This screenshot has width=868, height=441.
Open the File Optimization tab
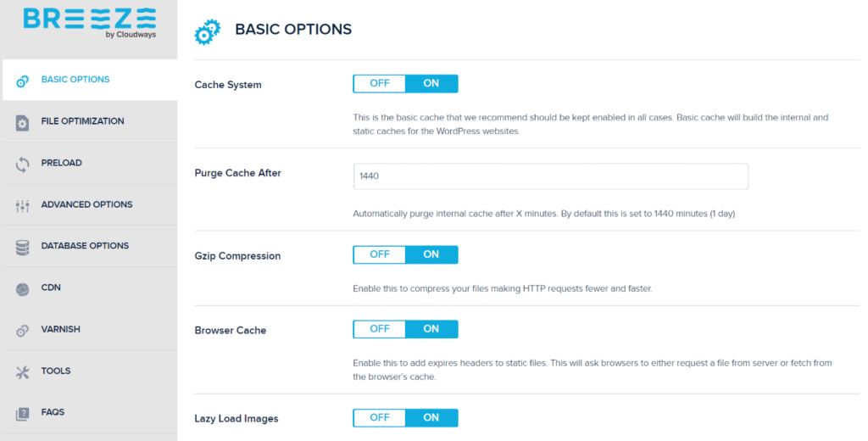[x=82, y=121]
